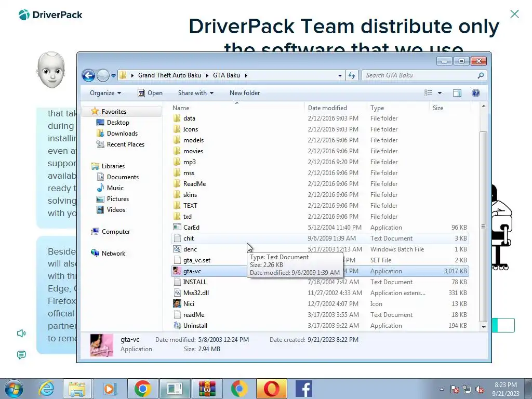Create a New folder
The height and width of the screenshot is (399, 532).
(x=245, y=93)
